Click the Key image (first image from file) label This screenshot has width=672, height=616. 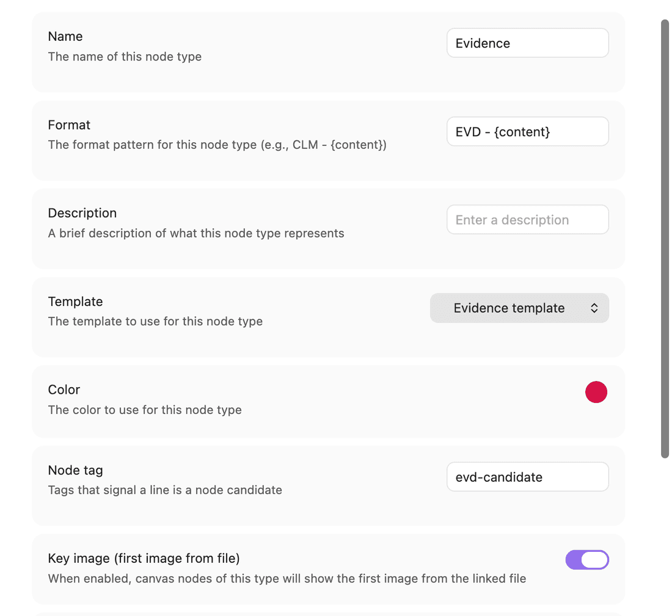pos(144,559)
